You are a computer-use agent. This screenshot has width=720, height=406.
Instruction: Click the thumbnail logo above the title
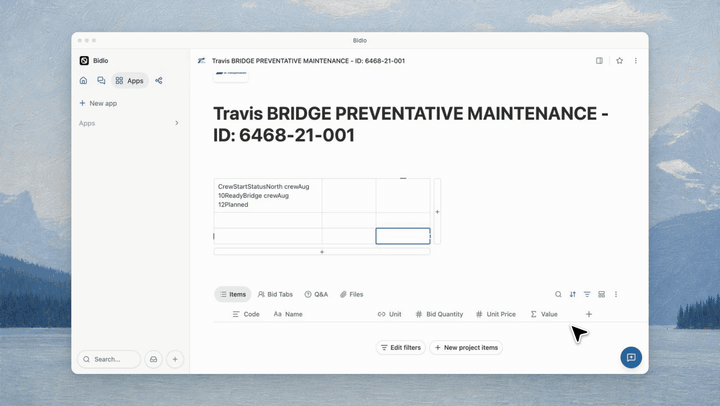click(231, 76)
